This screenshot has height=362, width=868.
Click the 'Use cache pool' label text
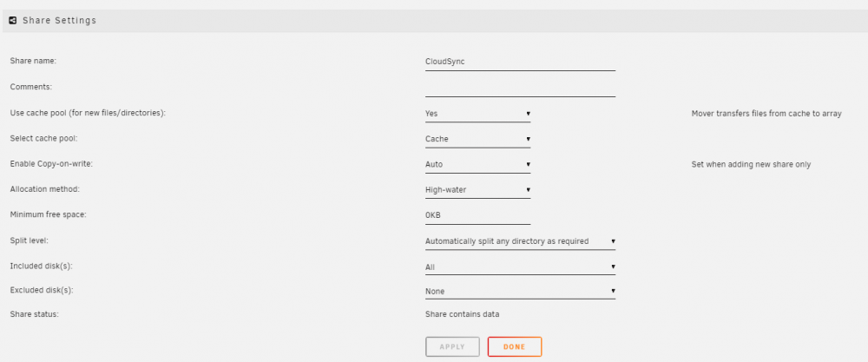pyautogui.click(x=88, y=112)
